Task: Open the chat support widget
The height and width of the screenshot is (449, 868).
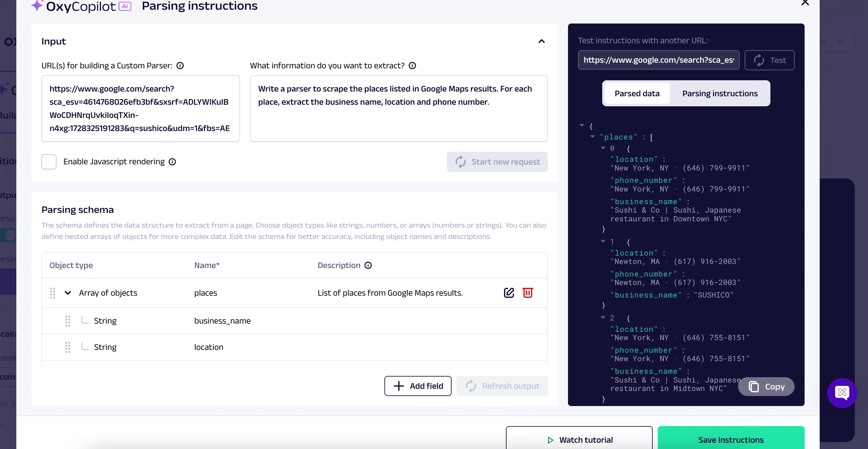Action: [x=842, y=393]
